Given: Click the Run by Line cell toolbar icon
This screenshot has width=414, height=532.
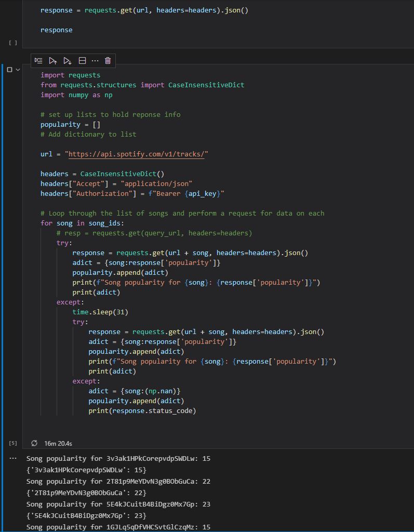Looking at the screenshot, I should (38, 61).
